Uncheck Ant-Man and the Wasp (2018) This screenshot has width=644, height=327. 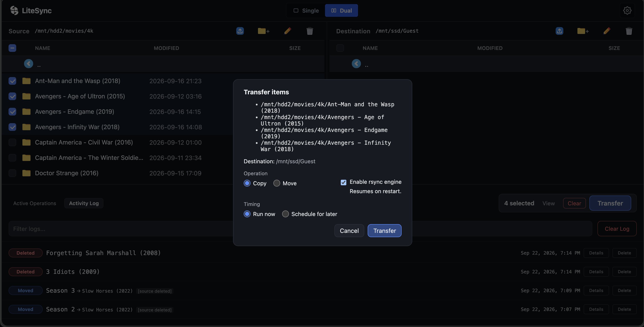coord(12,81)
